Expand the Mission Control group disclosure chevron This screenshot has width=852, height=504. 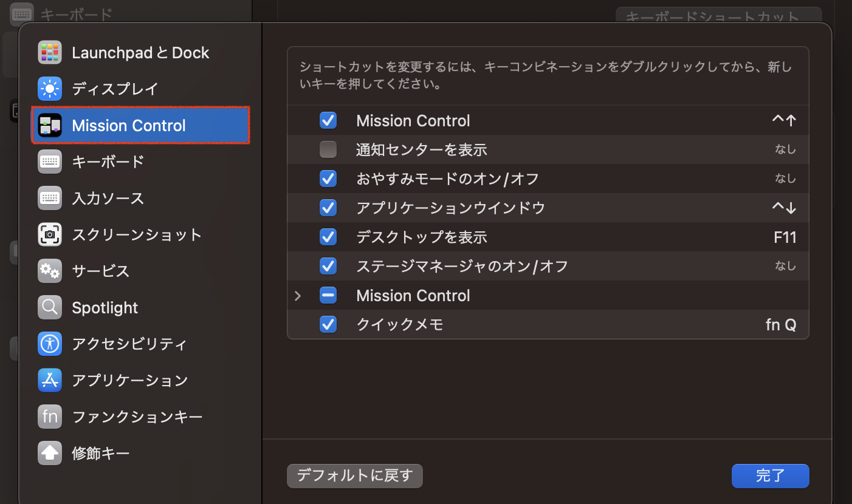tap(298, 296)
